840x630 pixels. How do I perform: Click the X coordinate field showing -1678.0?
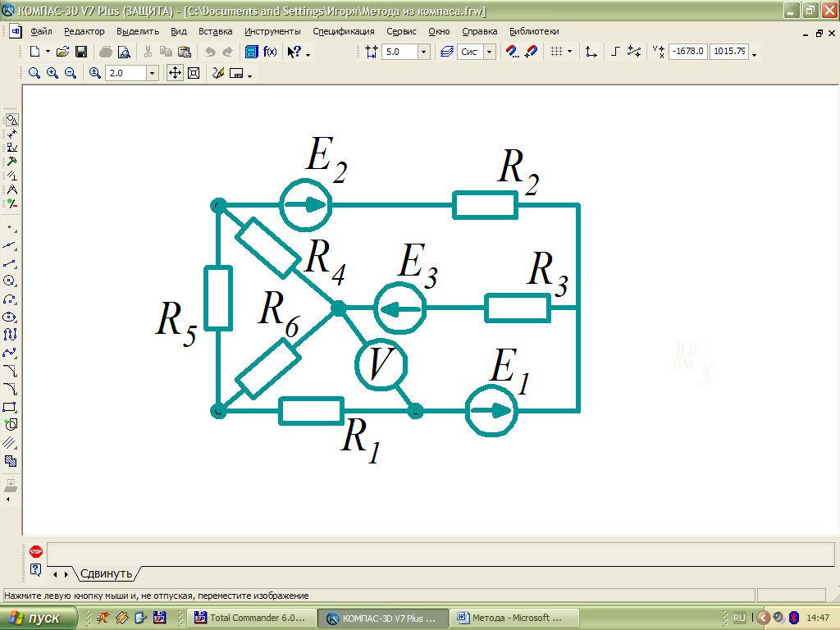(x=687, y=52)
